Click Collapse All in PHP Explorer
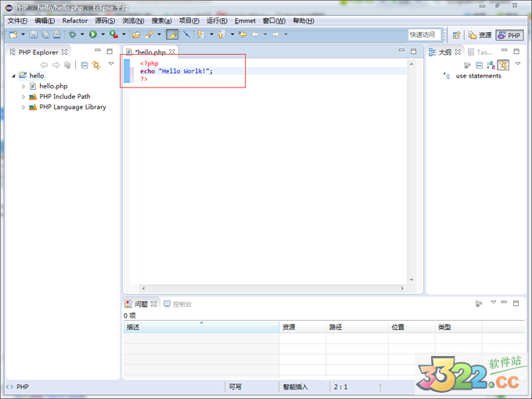The height and width of the screenshot is (399, 532). pos(84,65)
